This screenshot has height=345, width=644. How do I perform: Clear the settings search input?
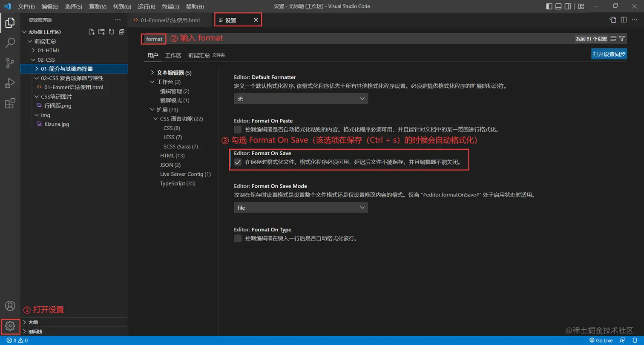point(613,39)
